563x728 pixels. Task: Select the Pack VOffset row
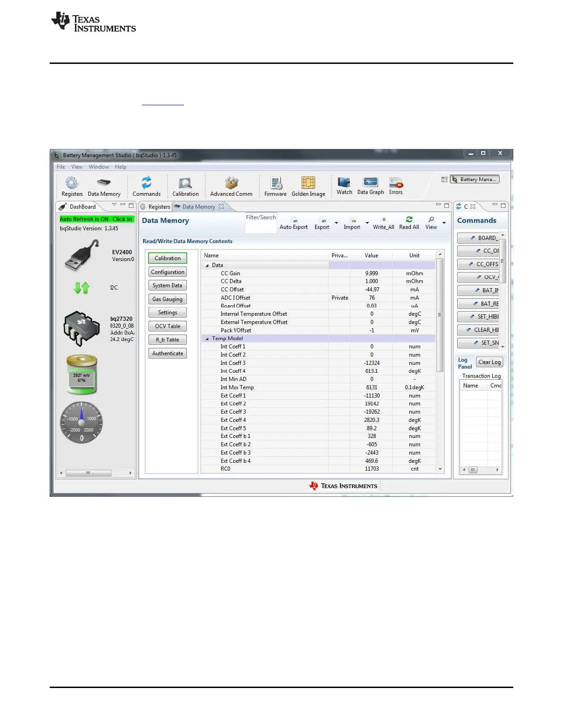click(318, 330)
